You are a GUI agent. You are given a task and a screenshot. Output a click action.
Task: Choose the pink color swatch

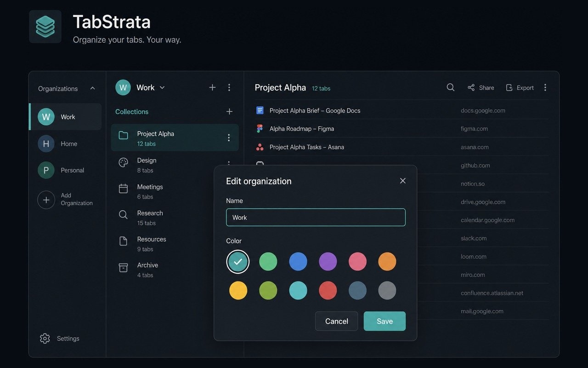(358, 262)
